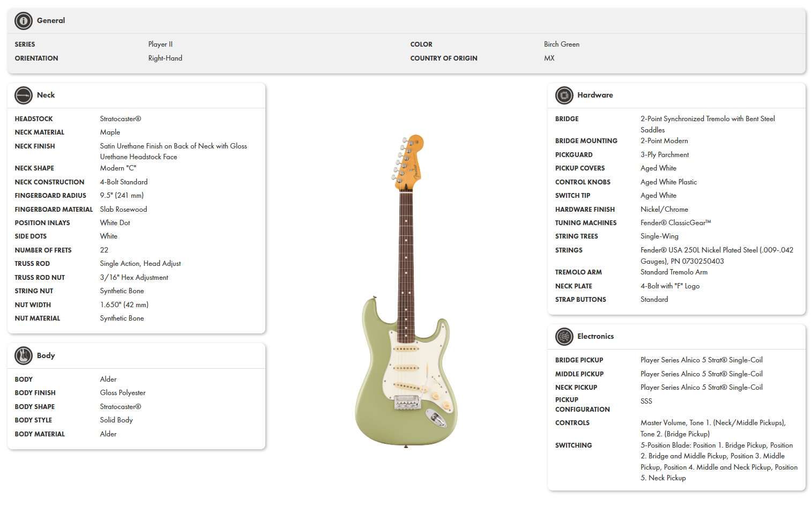
Task: Click the 3-Ply Parchment pickguard value
Action: click(x=665, y=154)
